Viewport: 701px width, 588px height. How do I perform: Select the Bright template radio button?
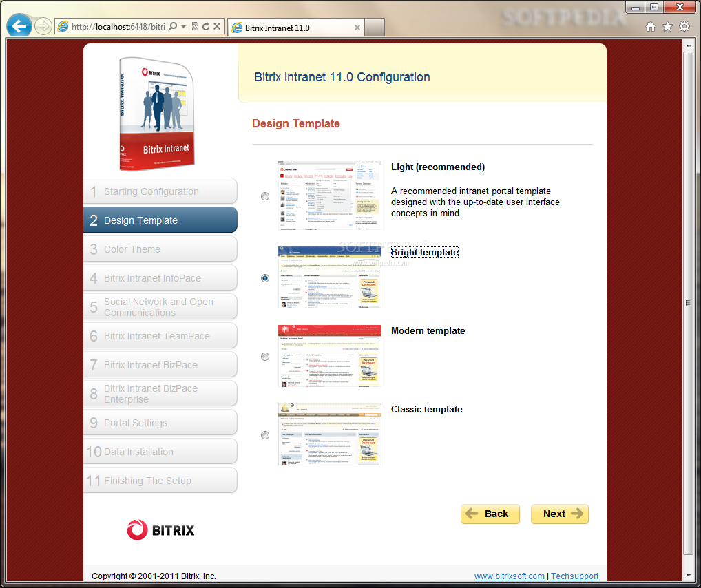point(265,278)
